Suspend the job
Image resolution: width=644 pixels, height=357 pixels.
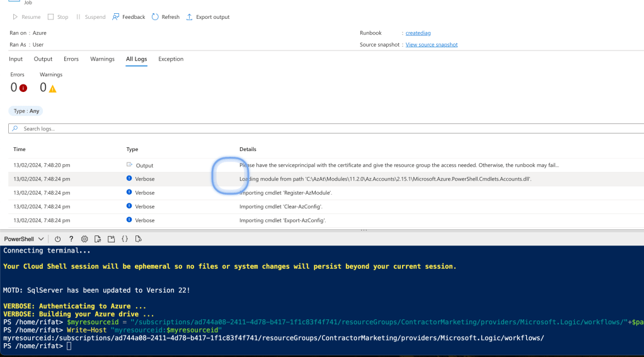[90, 17]
